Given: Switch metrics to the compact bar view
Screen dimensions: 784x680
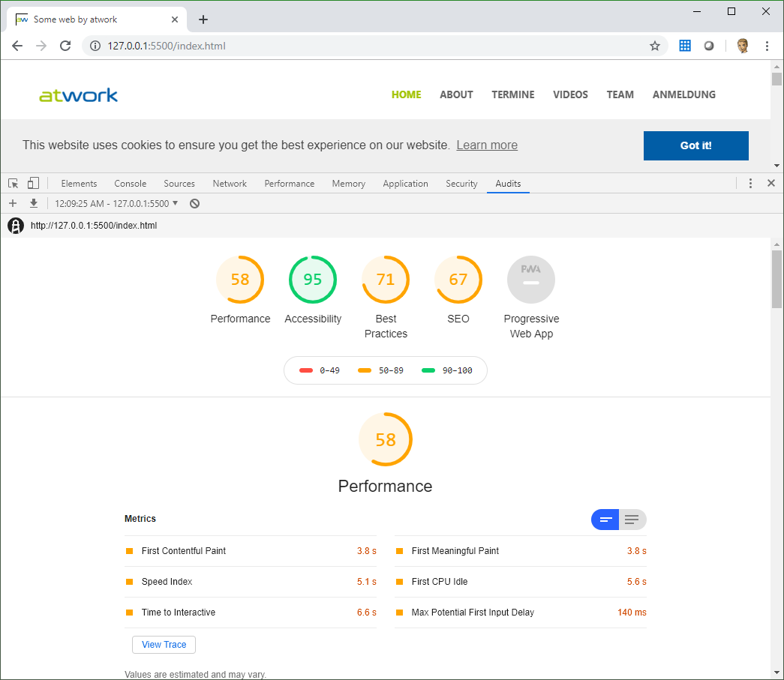Looking at the screenshot, I should click(605, 520).
